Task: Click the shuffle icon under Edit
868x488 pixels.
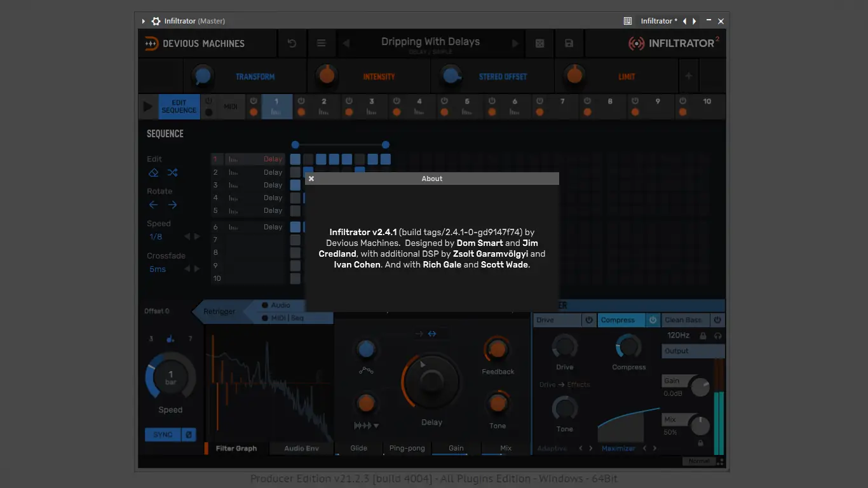Action: (171, 172)
